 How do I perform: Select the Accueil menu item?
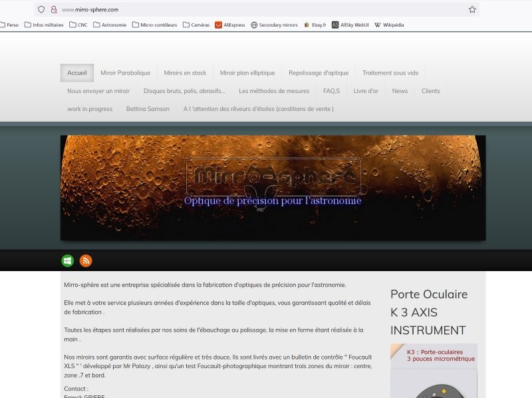pos(77,73)
